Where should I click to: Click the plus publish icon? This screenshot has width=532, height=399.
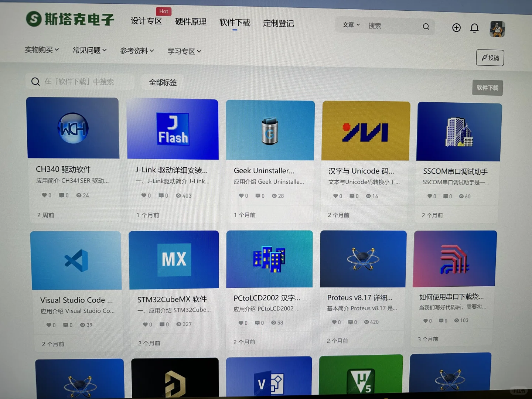(x=456, y=28)
